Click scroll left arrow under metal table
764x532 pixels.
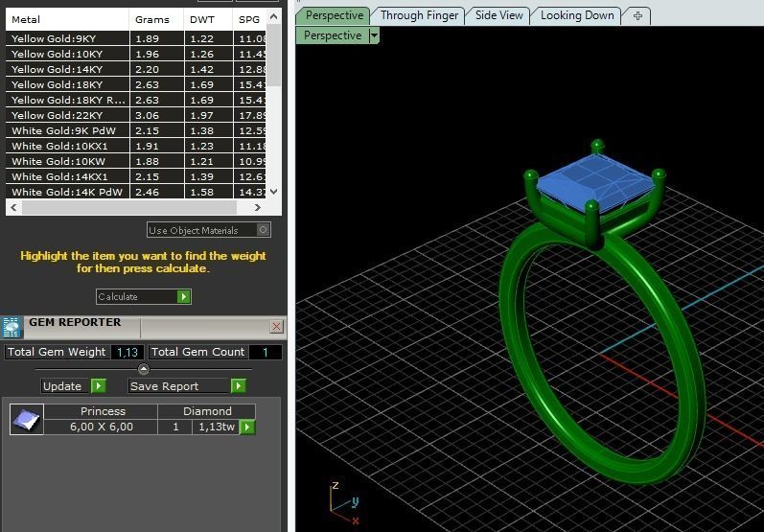click(13, 208)
